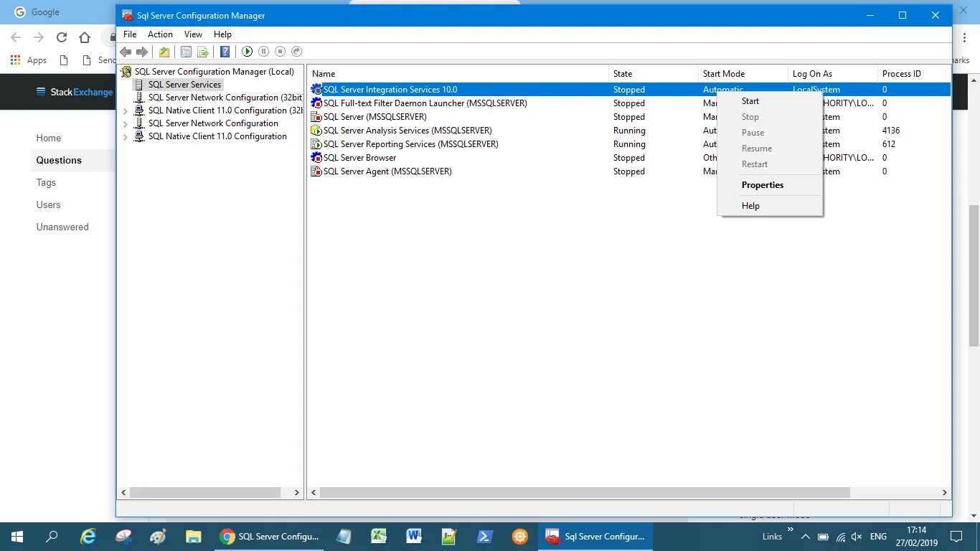
Task: Open Help via the blue question mark
Action: [x=225, y=52]
